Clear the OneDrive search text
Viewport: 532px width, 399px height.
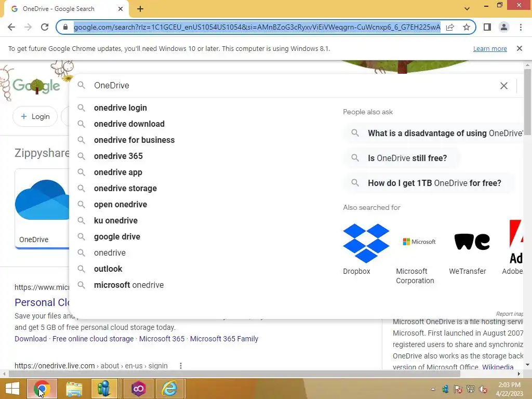click(x=504, y=86)
